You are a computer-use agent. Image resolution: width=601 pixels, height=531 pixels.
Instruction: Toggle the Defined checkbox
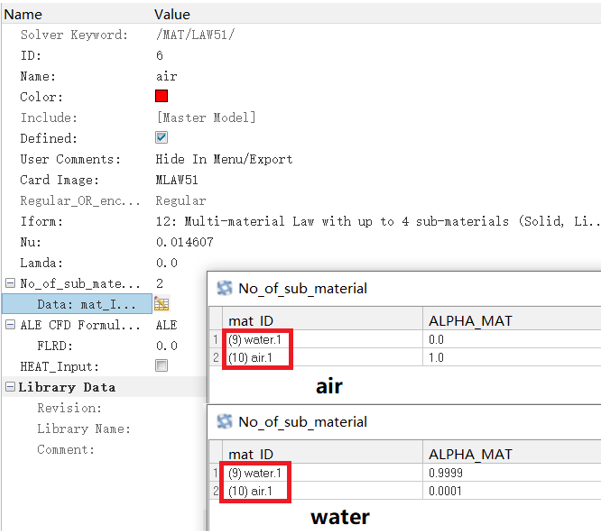[x=161, y=139]
